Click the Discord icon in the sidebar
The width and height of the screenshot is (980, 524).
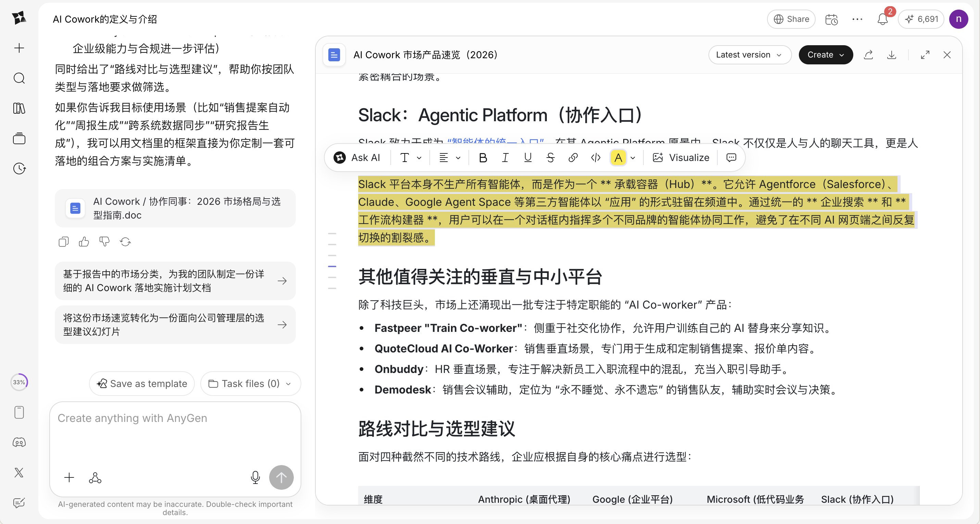pyautogui.click(x=18, y=442)
